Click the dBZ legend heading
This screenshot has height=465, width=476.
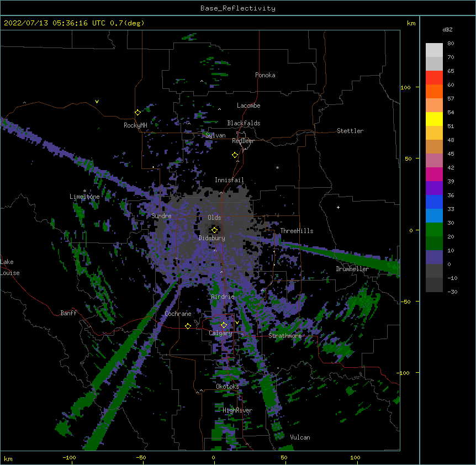coord(447,29)
